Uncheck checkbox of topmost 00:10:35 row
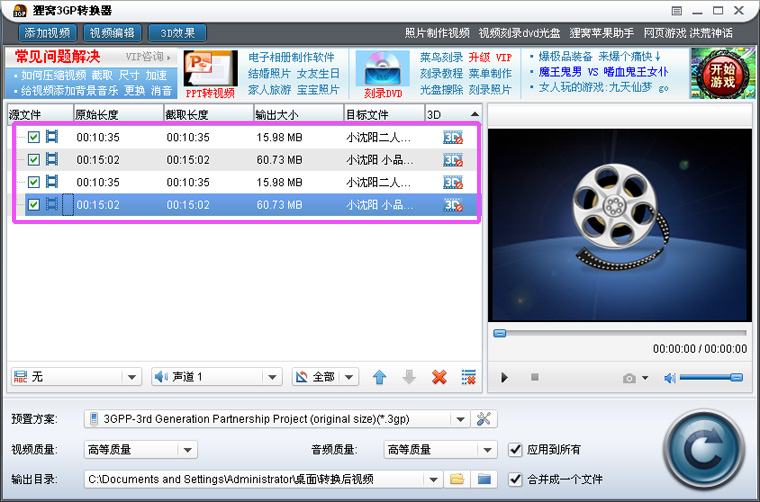This screenshot has height=502, width=760. [33, 137]
